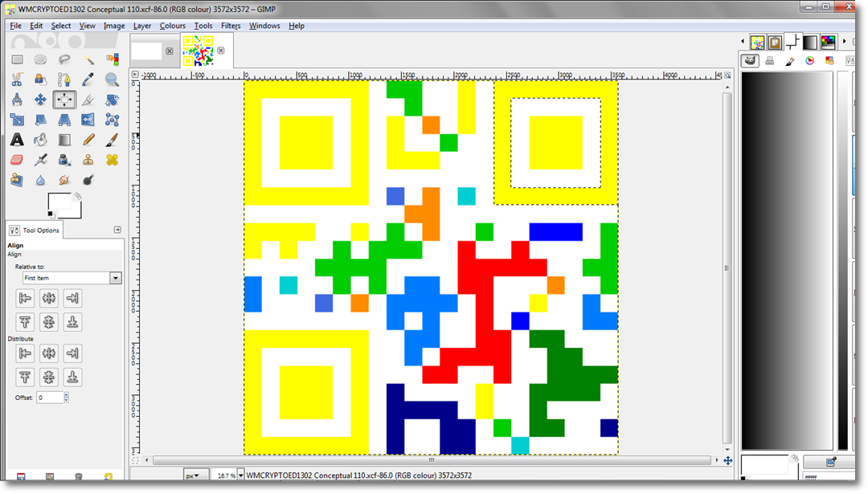Click the vertical canvas scrollbar
The image size is (868, 494).
click(x=727, y=267)
